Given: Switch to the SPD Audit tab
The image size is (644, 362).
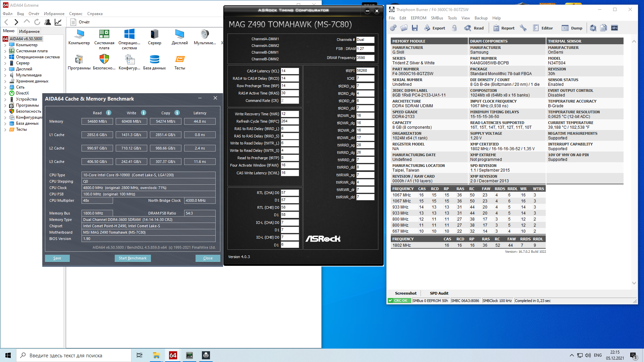Looking at the screenshot, I should pyautogui.click(x=439, y=293).
